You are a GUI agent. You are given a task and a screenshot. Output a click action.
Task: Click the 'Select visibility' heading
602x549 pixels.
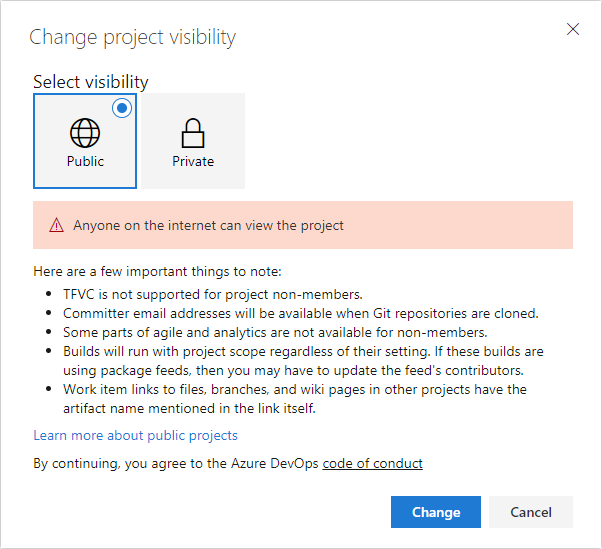90,82
